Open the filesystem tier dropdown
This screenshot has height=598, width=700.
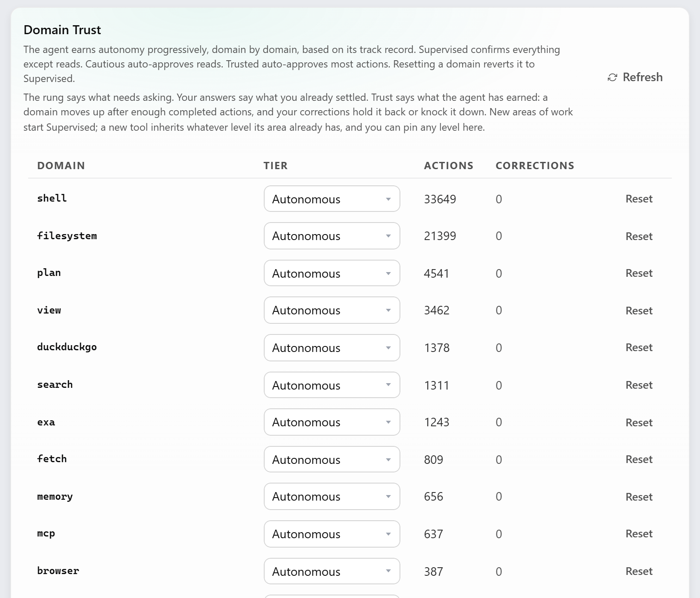pyautogui.click(x=332, y=236)
